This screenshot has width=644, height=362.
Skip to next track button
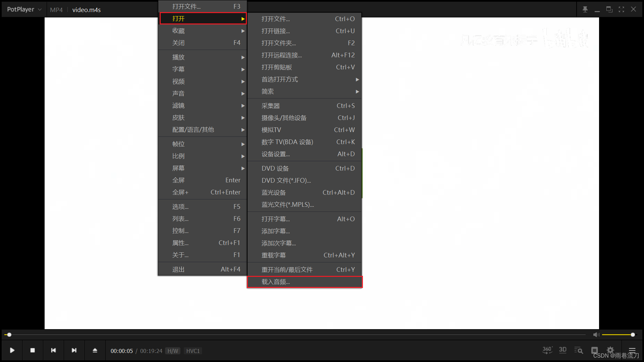[74, 350]
